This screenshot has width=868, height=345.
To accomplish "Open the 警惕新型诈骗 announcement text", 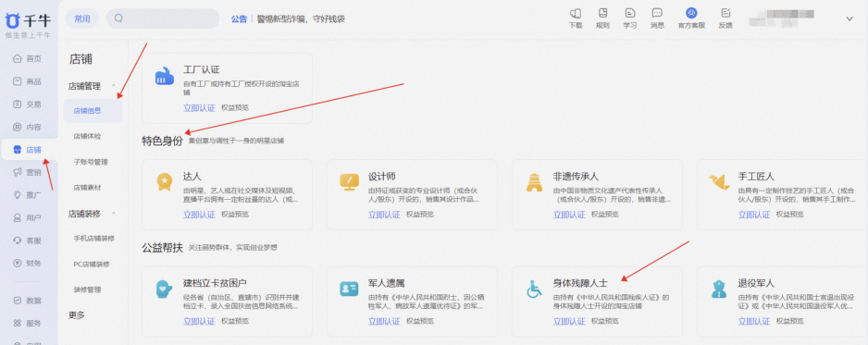I will 301,18.
